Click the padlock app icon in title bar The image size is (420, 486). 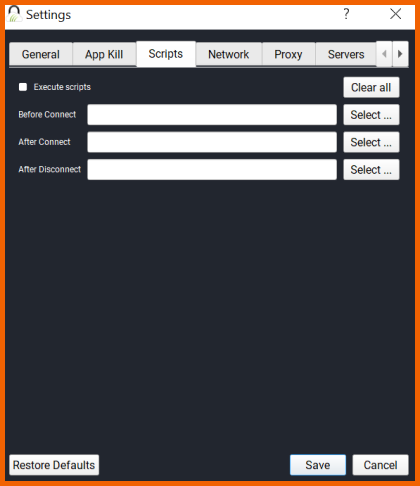point(14,14)
